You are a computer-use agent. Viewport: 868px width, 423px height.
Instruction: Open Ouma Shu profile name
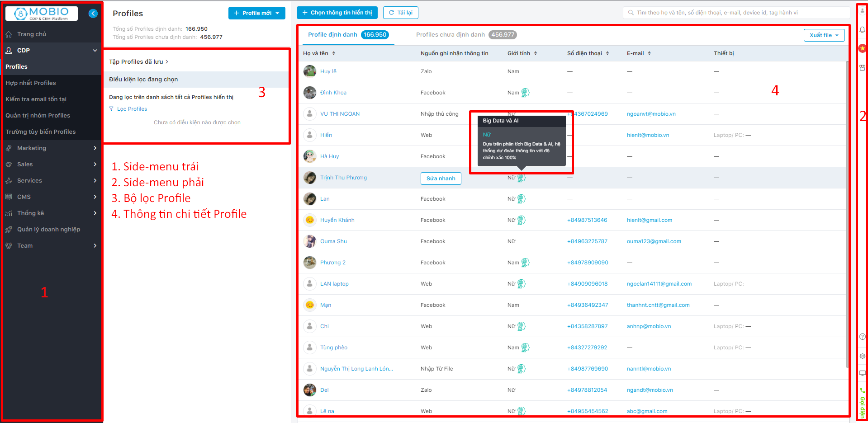pyautogui.click(x=333, y=241)
